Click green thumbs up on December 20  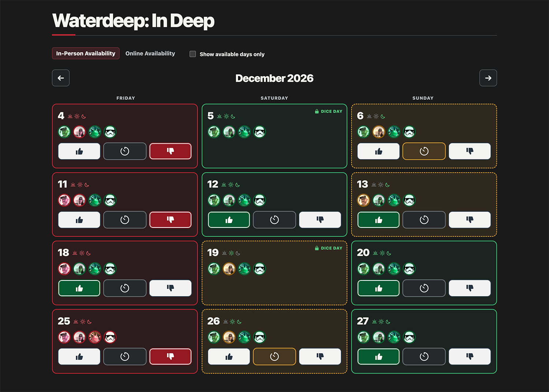378,288
